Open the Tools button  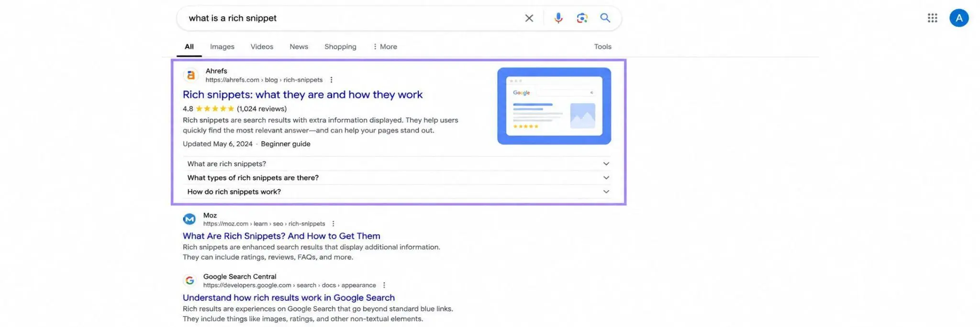click(x=602, y=46)
